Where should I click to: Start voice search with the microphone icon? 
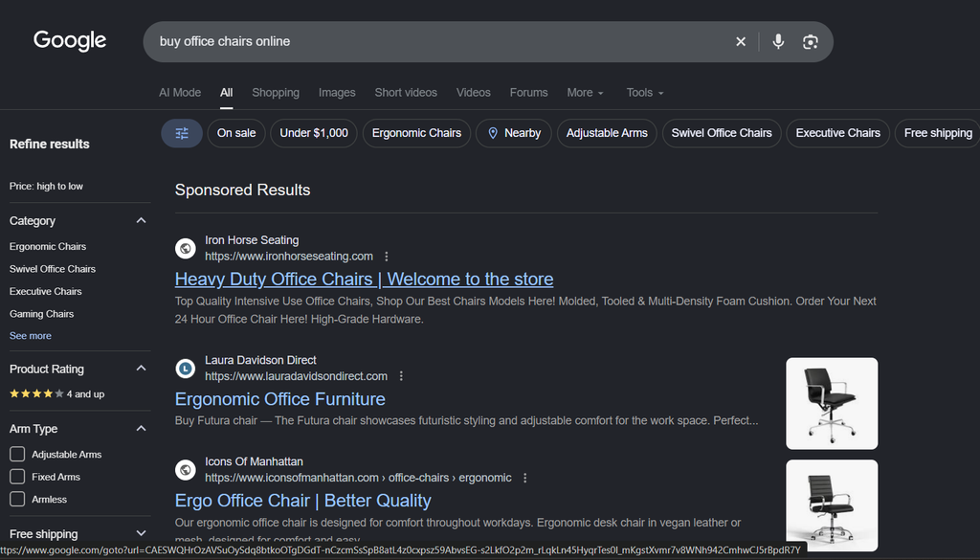click(778, 42)
